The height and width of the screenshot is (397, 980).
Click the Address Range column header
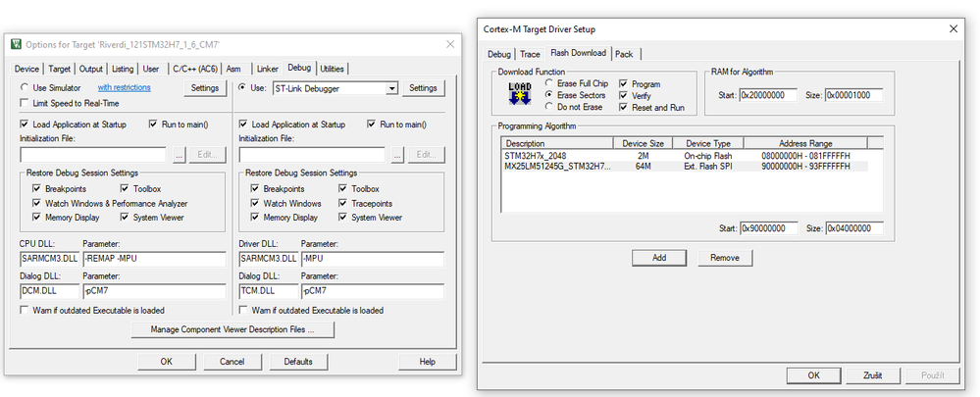(805, 143)
